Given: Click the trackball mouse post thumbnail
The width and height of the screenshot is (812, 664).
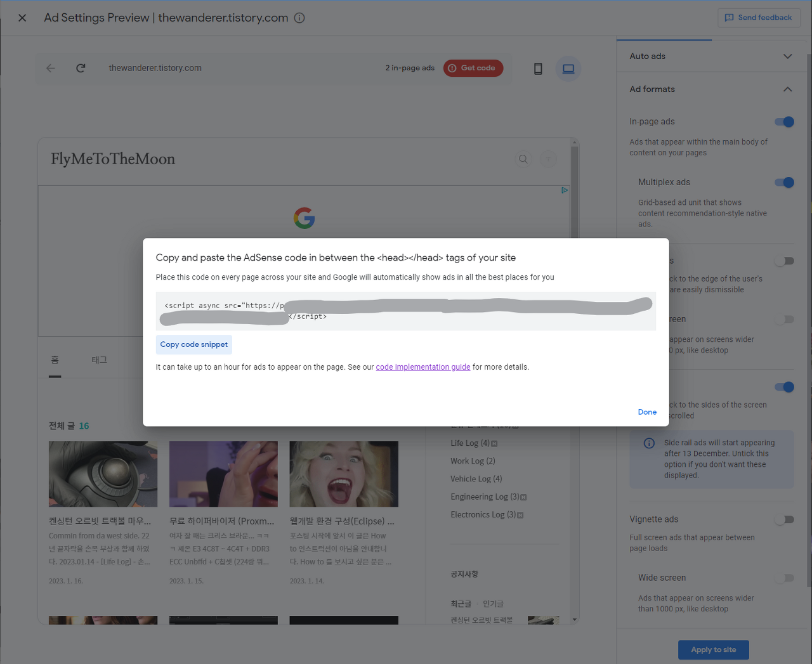Looking at the screenshot, I should point(103,474).
